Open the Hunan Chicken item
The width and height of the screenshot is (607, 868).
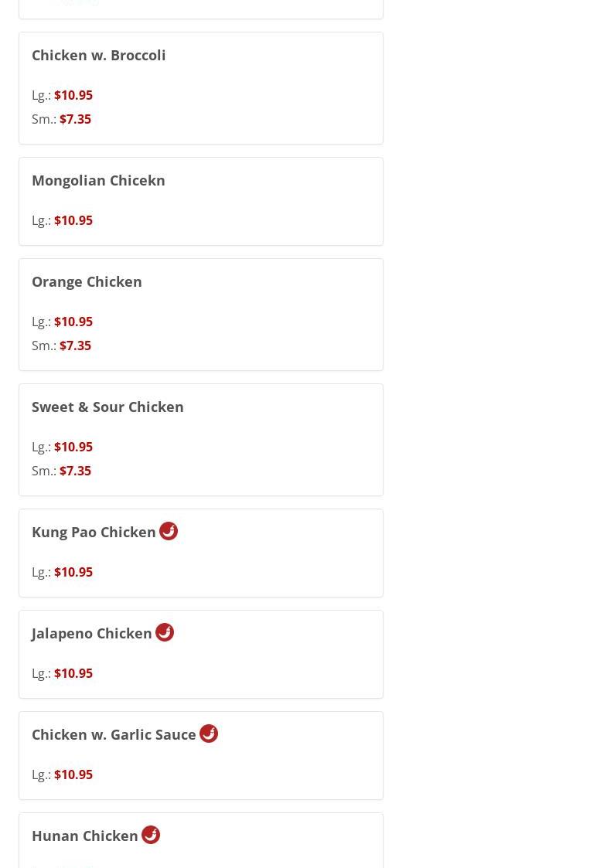[x=85, y=836]
